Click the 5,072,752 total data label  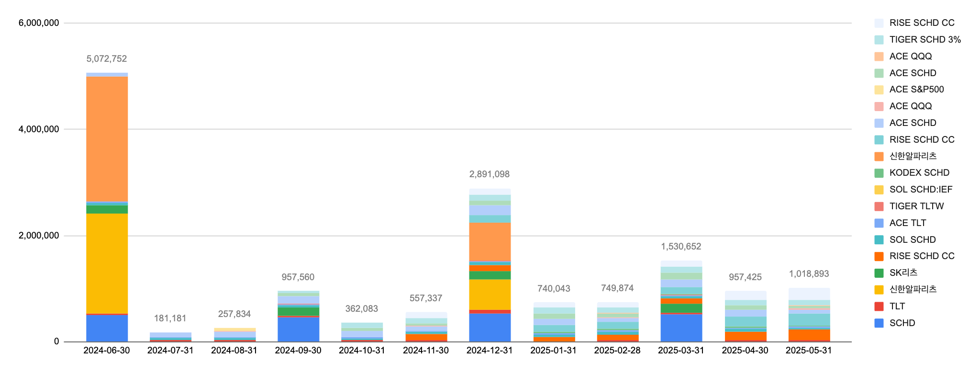click(107, 59)
